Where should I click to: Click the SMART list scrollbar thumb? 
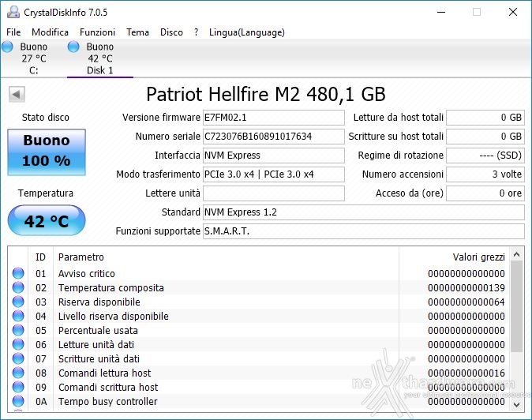pyautogui.click(x=517, y=306)
